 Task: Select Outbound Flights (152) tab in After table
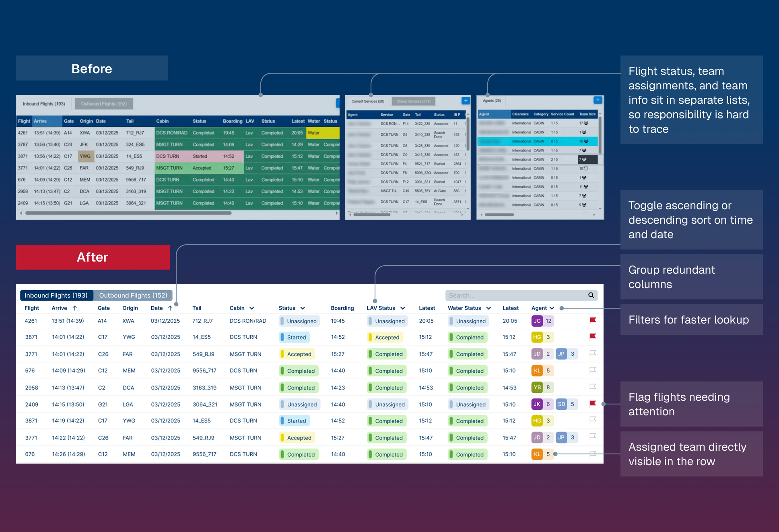pos(133,295)
